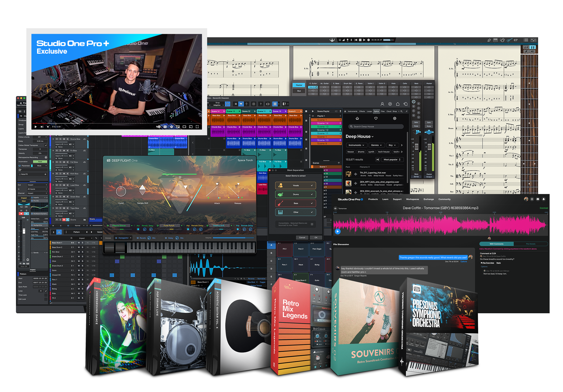Image resolution: width=563 pixels, height=392 pixels.
Task: Enable Consolidate selected stems checkbox
Action: pos(312,224)
